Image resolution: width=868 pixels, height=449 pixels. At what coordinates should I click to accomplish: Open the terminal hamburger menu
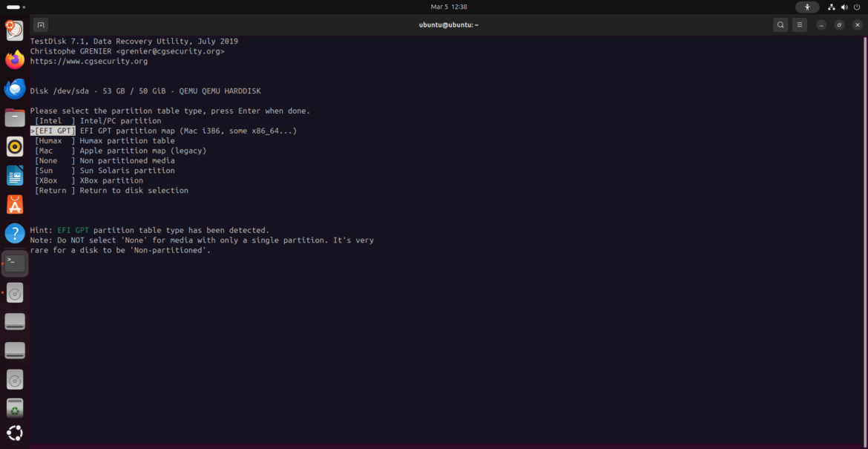coord(799,25)
